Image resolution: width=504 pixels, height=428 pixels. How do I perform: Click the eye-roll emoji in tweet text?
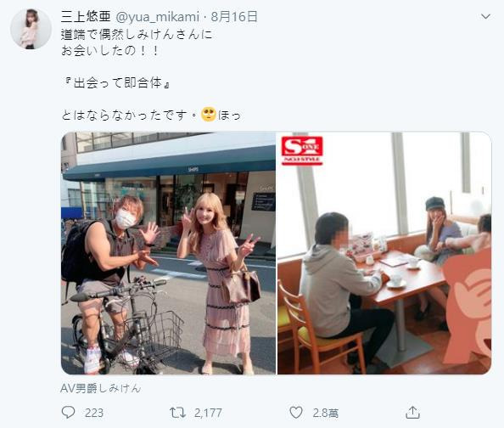coord(209,115)
